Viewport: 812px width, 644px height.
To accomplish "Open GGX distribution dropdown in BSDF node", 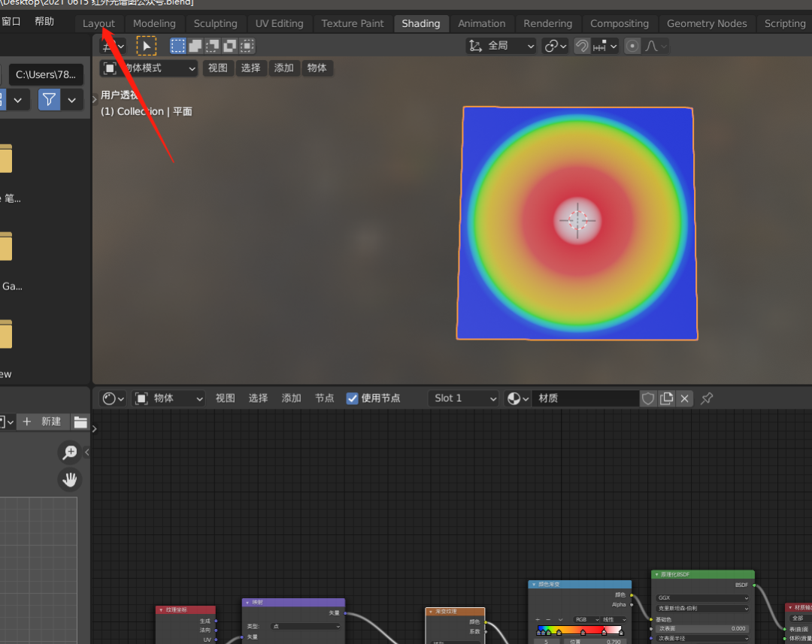I will point(703,598).
